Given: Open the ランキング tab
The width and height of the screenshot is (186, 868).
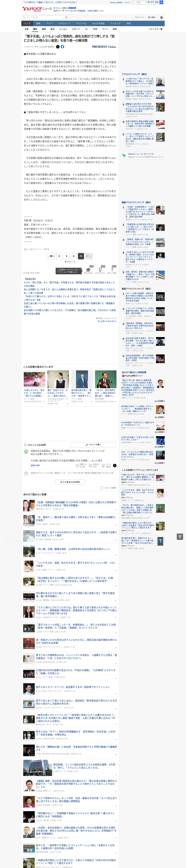Looking at the screenshot, I should (115, 24).
